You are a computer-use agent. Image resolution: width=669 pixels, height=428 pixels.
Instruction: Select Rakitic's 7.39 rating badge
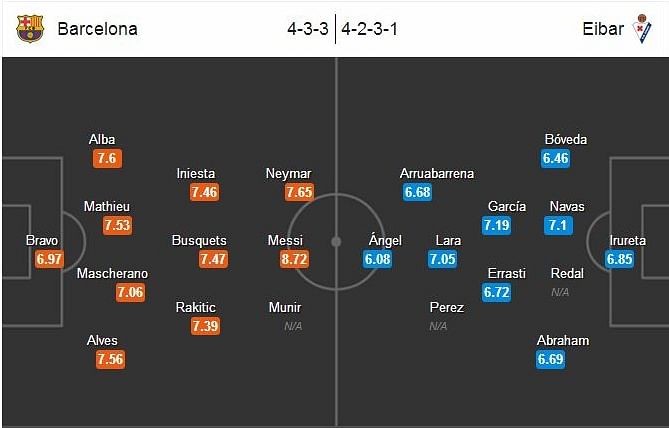pos(205,326)
